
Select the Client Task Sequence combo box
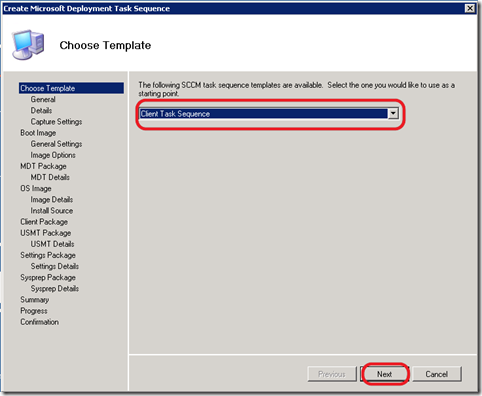click(269, 114)
